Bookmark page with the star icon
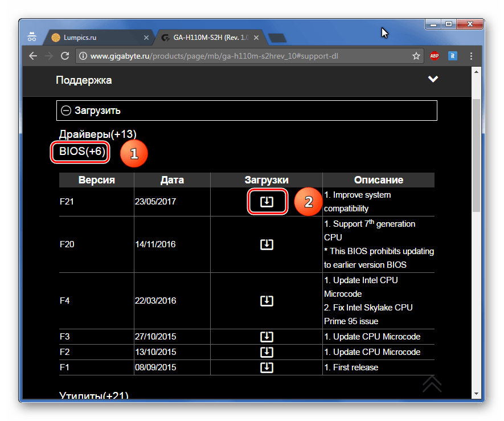Image resolution: width=504 pixels, height=421 pixels. (x=416, y=56)
